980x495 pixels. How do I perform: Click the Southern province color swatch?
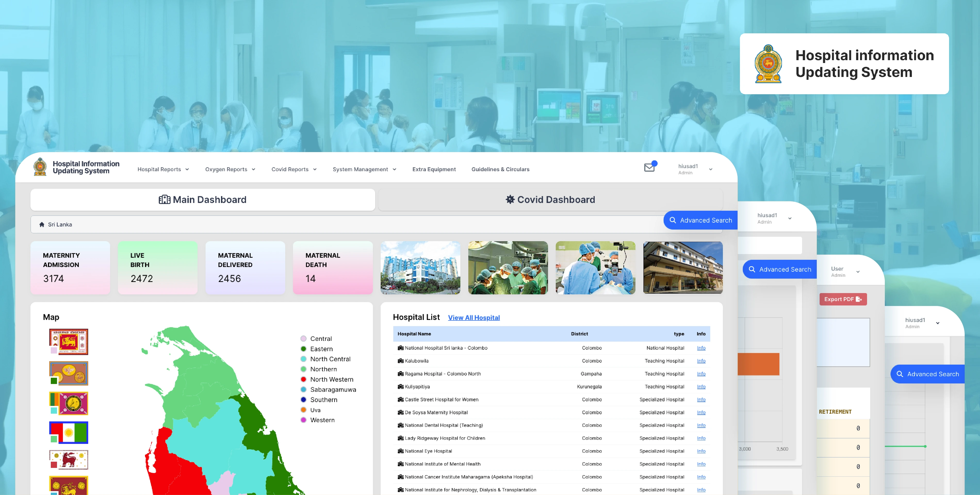(x=303, y=399)
